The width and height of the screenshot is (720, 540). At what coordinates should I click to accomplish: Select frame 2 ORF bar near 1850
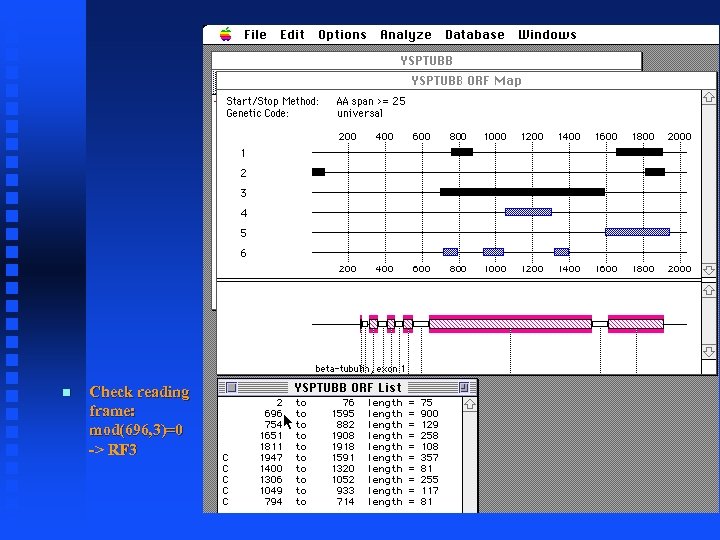tap(655, 172)
